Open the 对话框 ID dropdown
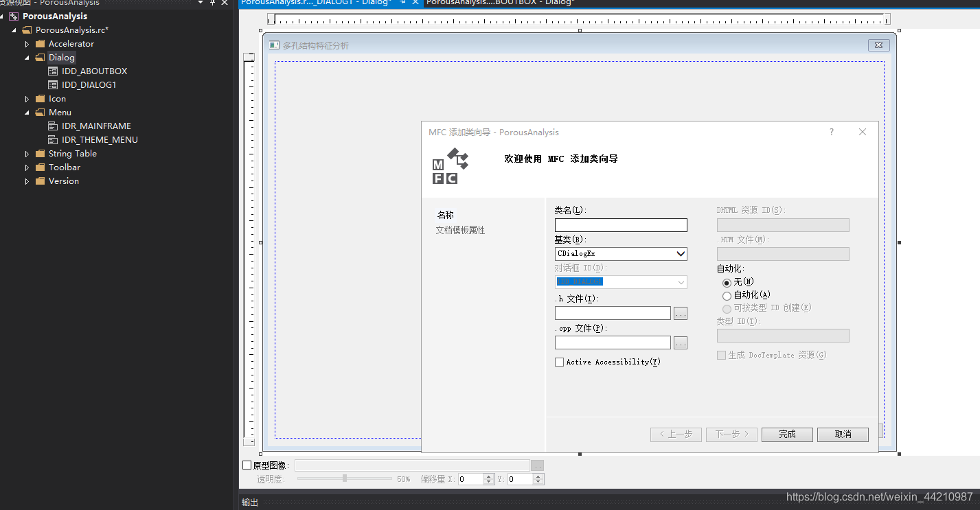Screen dimensions: 980x510 (x=681, y=282)
